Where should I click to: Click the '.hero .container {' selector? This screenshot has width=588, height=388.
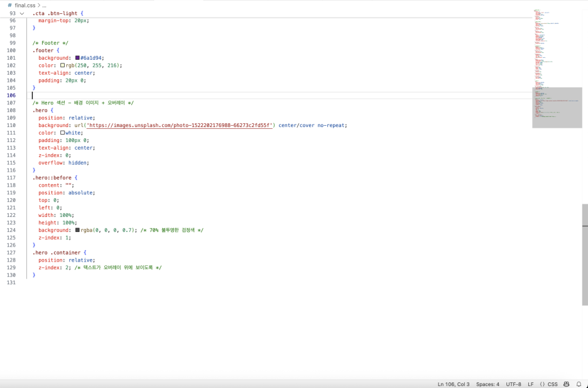click(x=59, y=253)
